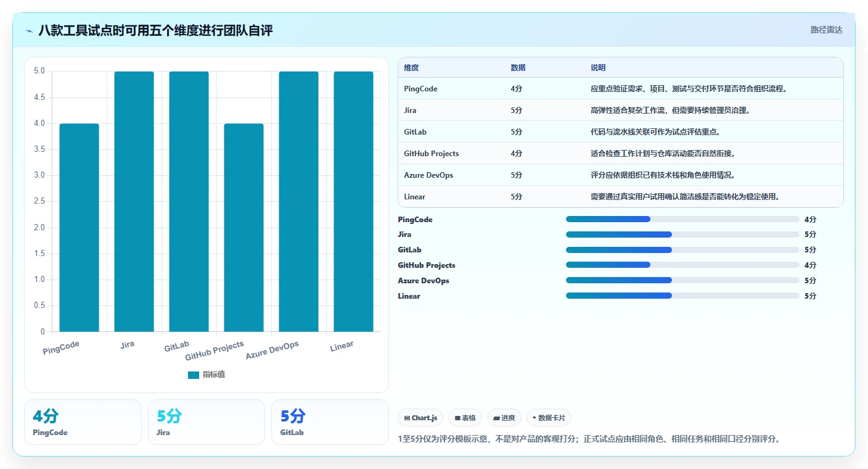The height and width of the screenshot is (469, 868).
Task: Click the 2.5 tick on the chart y-axis
Action: pos(39,201)
